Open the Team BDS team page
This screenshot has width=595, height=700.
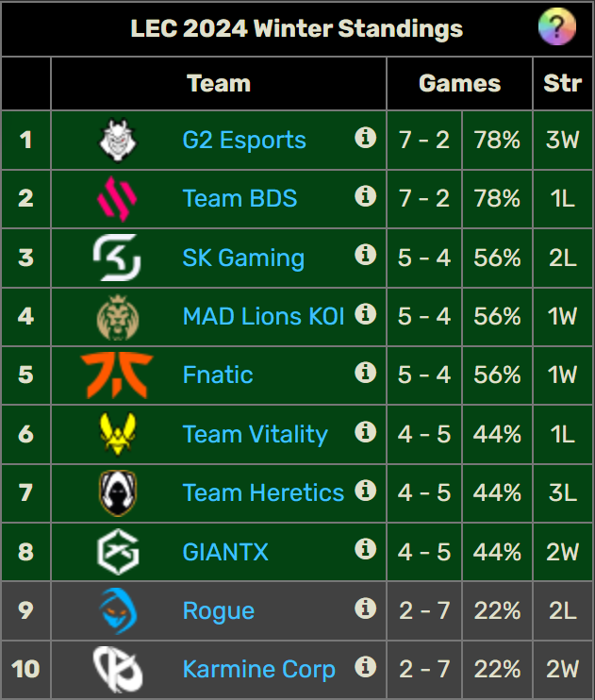(x=240, y=198)
